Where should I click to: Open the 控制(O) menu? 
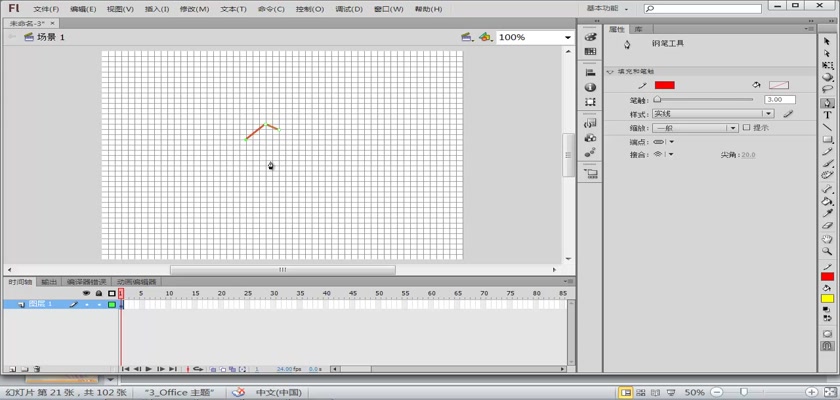[x=310, y=9]
